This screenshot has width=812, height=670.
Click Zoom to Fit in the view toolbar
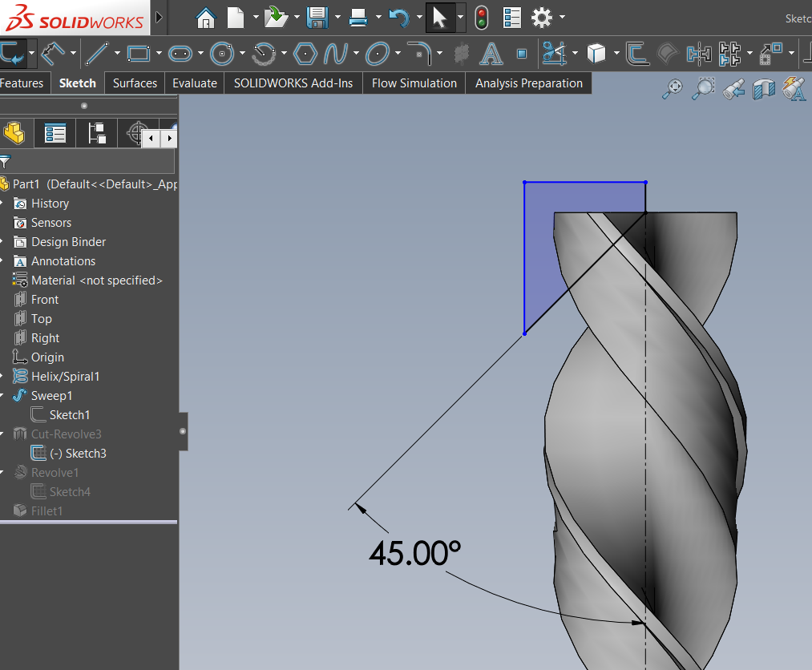tap(672, 89)
